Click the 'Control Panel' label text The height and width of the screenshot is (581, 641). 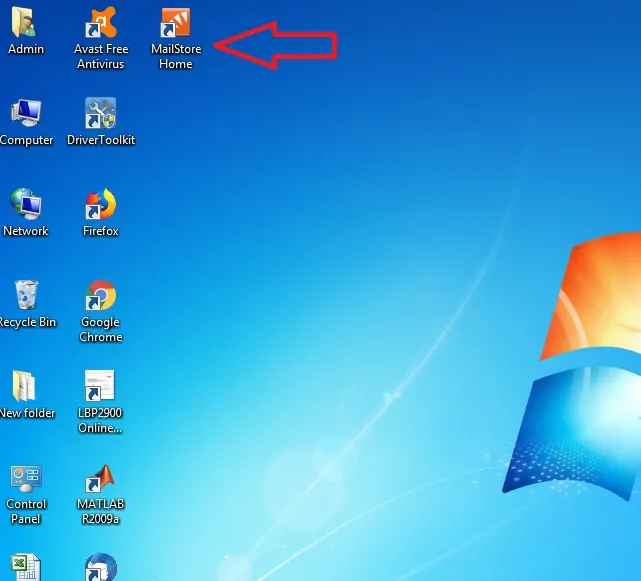[26, 511]
